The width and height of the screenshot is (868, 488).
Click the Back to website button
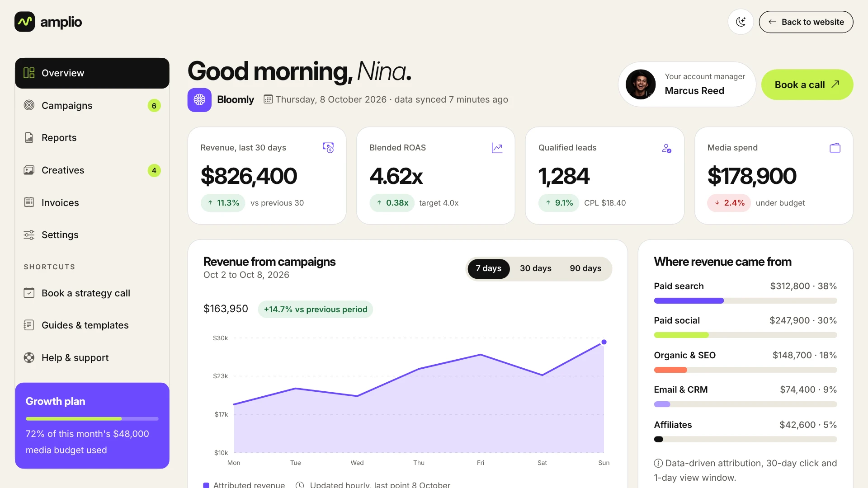[806, 22]
